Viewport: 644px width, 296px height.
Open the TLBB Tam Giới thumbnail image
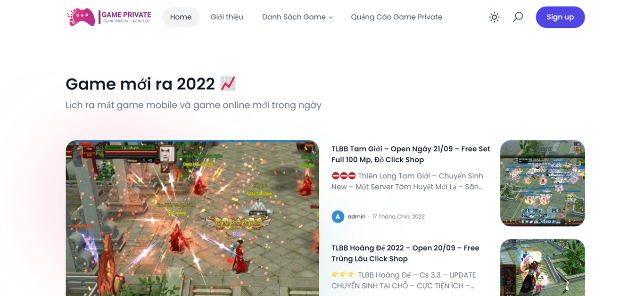542,183
